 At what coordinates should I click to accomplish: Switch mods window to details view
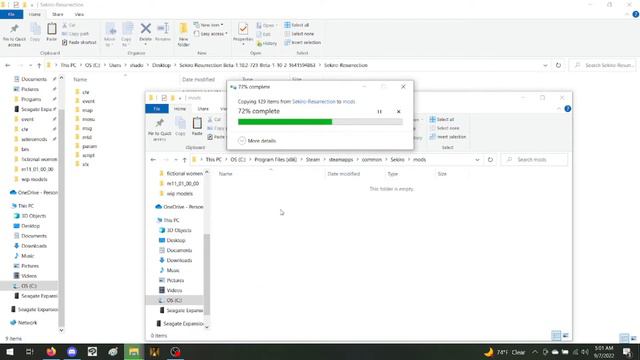point(556,336)
